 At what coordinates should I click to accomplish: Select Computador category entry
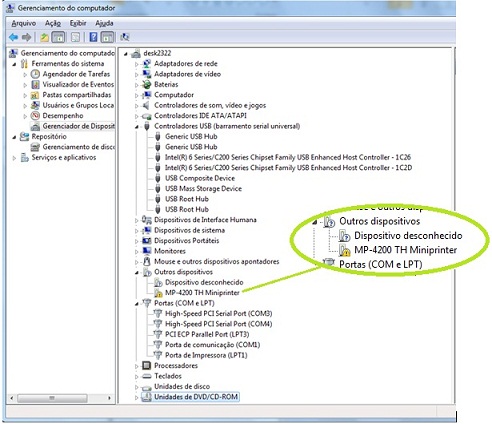(174, 95)
